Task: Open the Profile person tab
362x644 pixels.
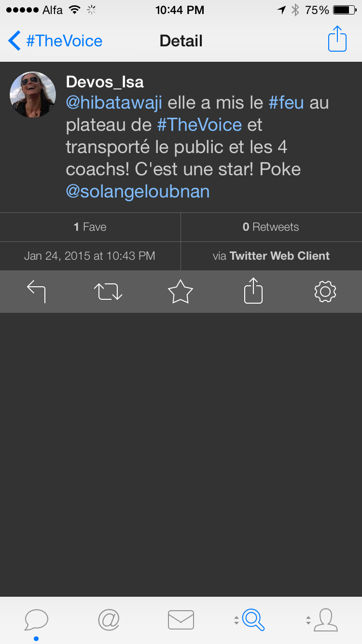Action: [324, 620]
